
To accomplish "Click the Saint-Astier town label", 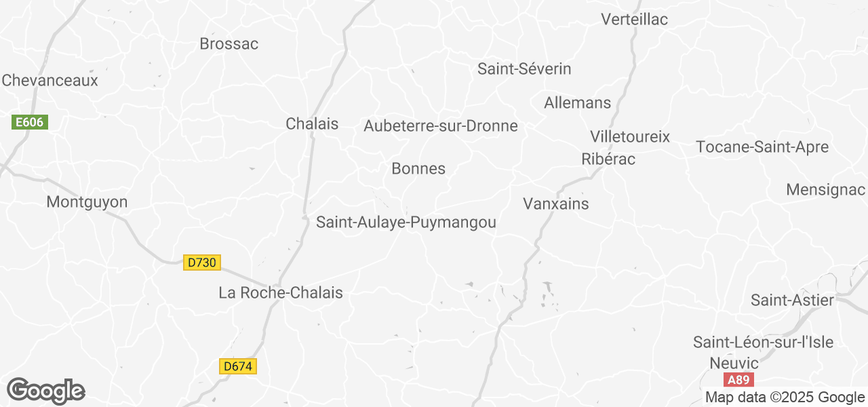I will 792,300.
